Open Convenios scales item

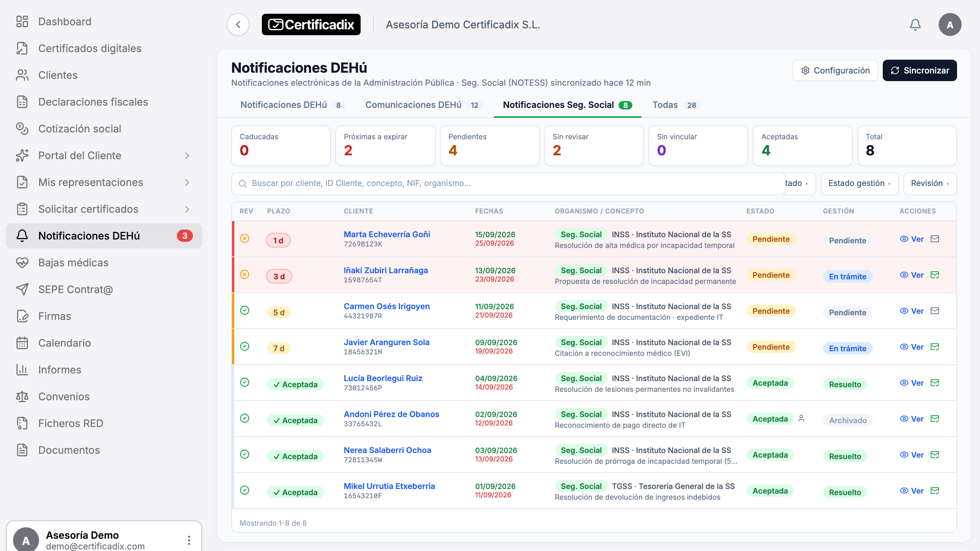(x=104, y=396)
